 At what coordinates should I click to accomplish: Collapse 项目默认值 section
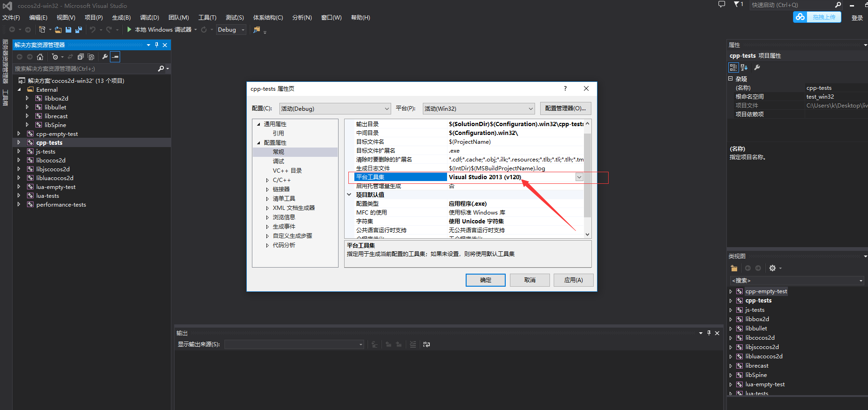349,195
